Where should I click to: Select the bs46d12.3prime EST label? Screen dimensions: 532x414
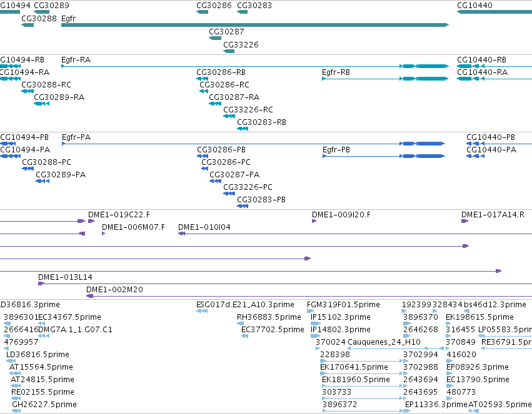coord(495,305)
